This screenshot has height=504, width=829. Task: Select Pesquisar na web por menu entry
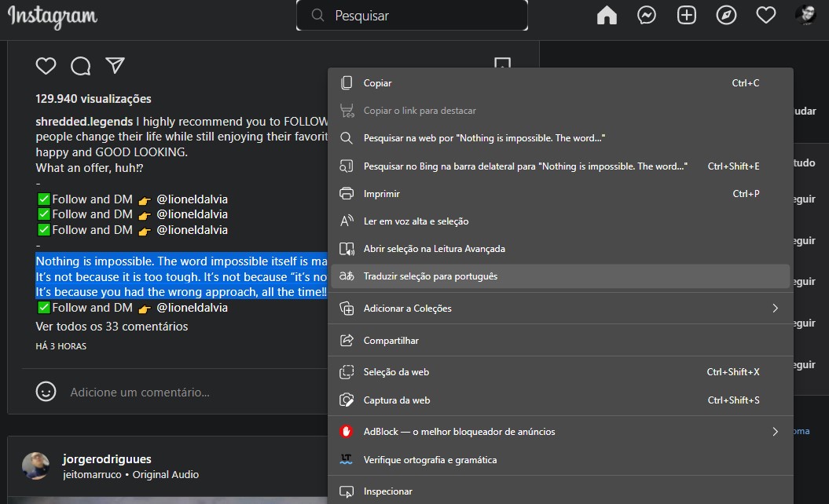tap(560, 138)
